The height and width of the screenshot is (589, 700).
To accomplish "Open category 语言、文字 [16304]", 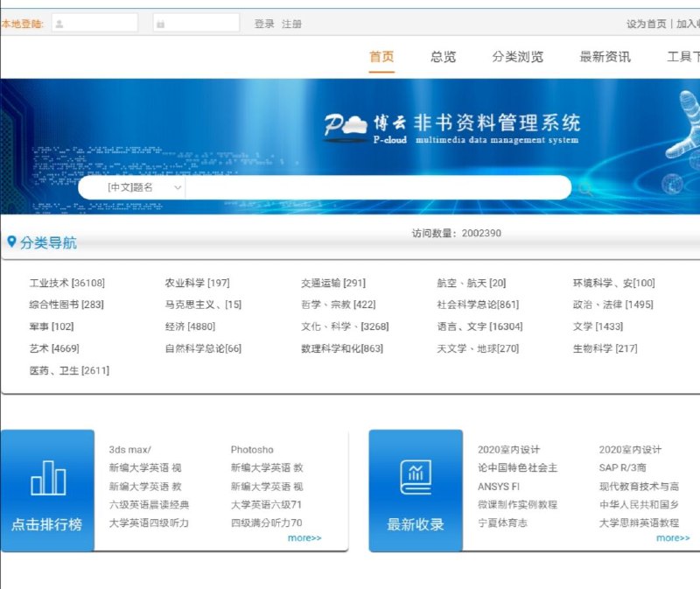I will tap(479, 326).
